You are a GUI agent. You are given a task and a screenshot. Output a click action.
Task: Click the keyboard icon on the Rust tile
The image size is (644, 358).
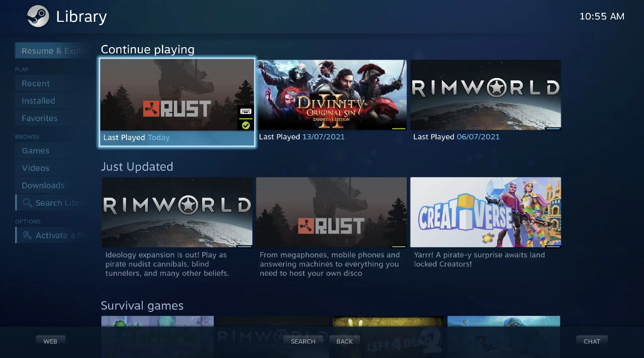(x=246, y=111)
